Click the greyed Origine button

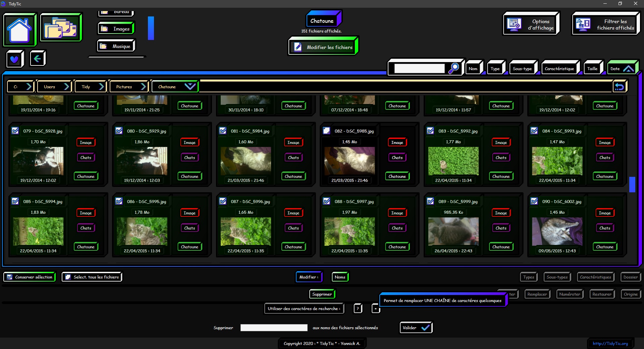631,294
